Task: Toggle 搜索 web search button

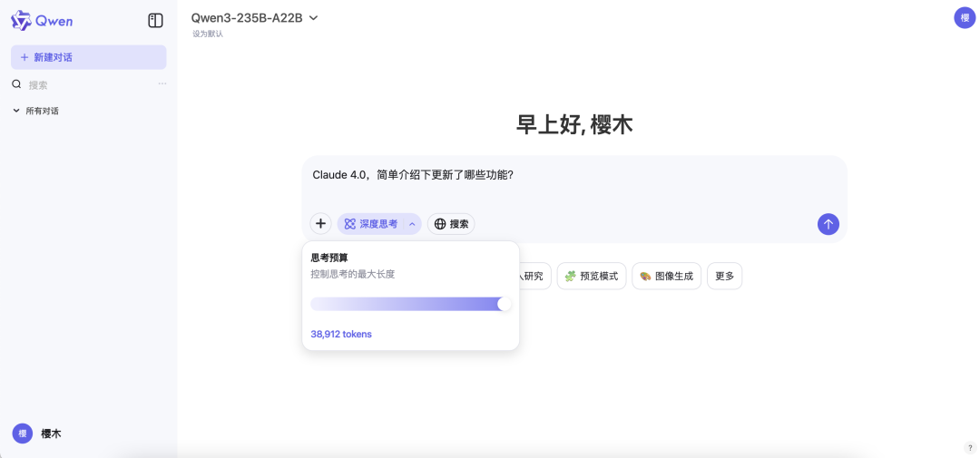Action: point(451,224)
